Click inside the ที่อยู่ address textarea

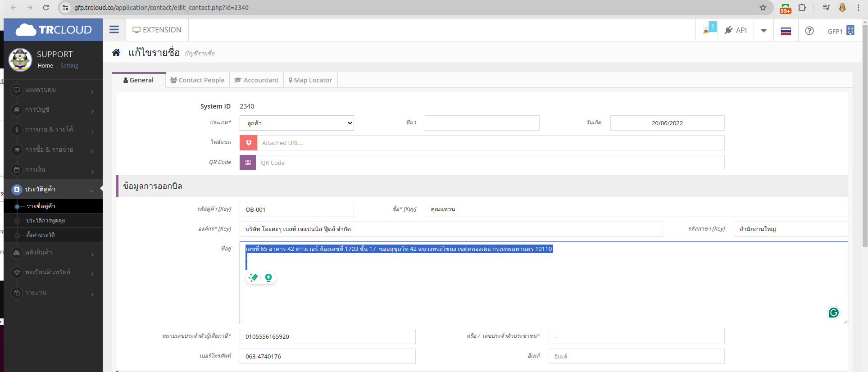tap(544, 283)
